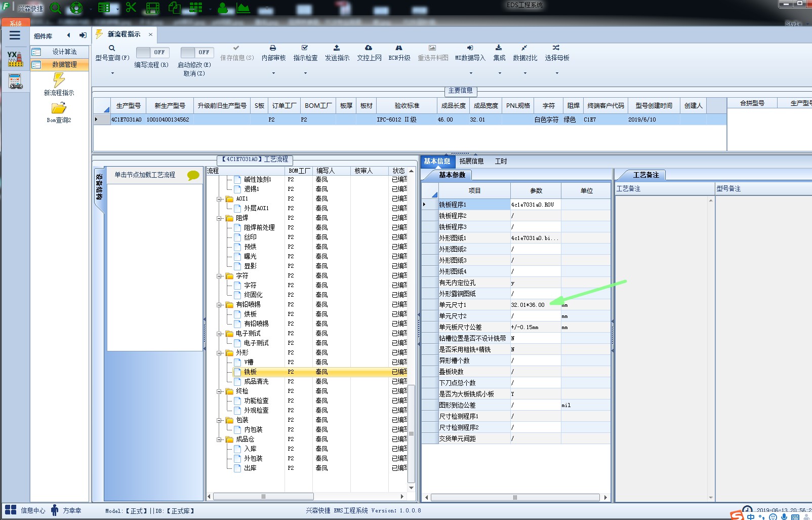The image size is (812, 520).
Task: Collapse the 电子测试 tree folder
Action: pyautogui.click(x=220, y=334)
